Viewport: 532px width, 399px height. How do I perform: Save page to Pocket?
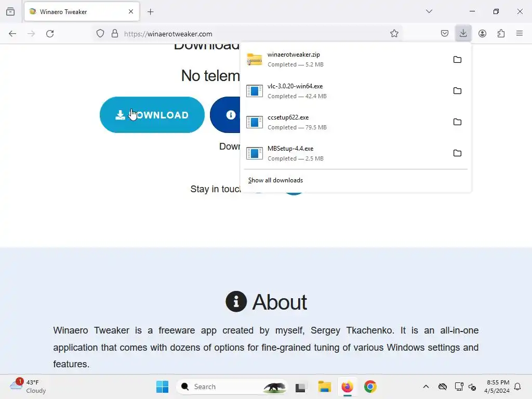point(445,34)
